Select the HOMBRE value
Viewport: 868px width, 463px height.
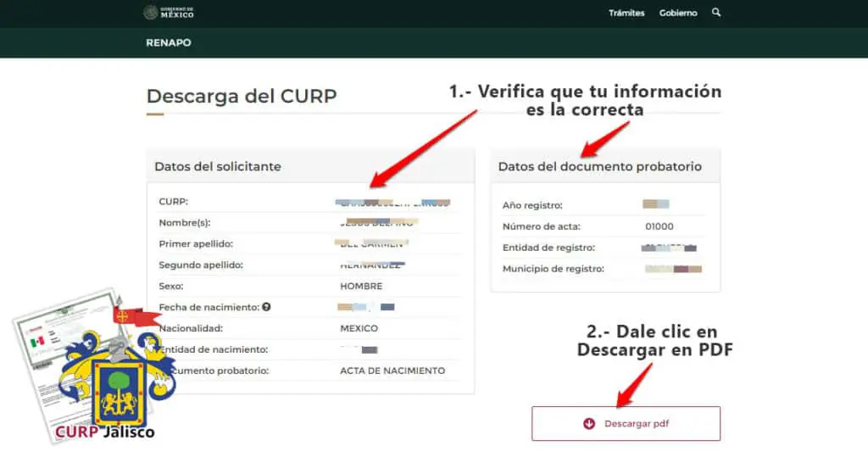point(361,286)
